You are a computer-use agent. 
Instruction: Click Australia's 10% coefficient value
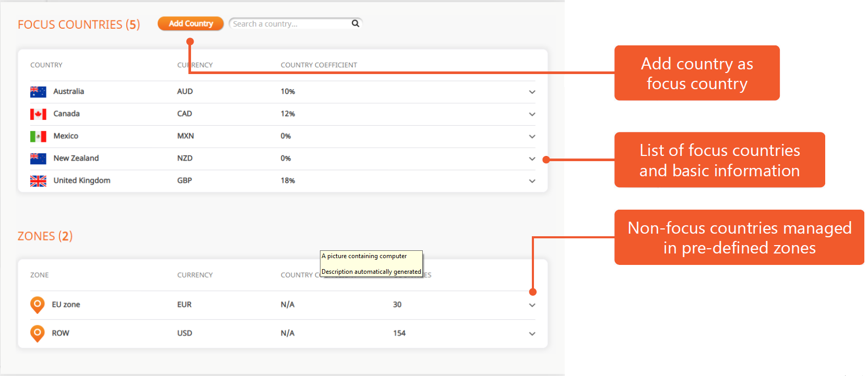(x=288, y=91)
